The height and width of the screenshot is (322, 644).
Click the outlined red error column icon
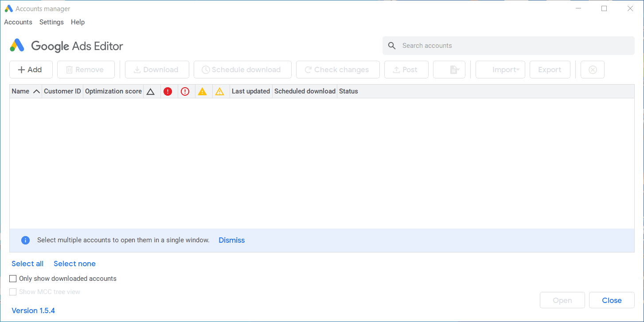[185, 92]
